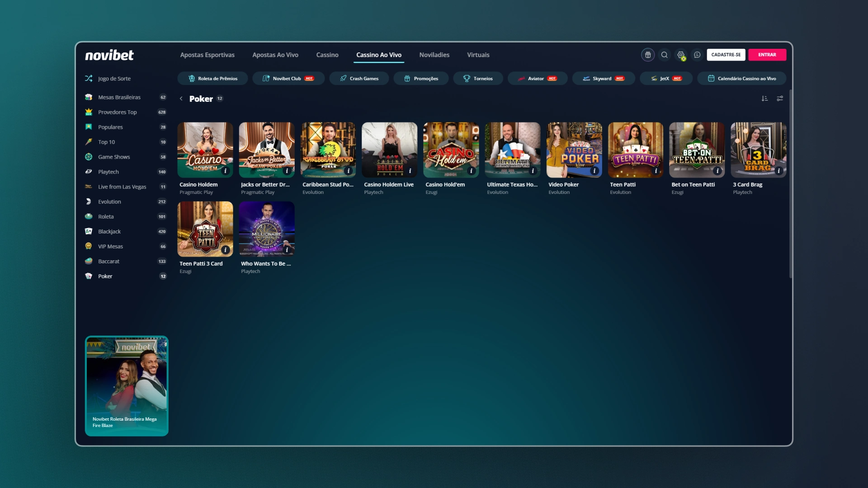Show info for Casino Holdem via its i badge
Viewport: 868px width, 488px height.
pos(226,171)
